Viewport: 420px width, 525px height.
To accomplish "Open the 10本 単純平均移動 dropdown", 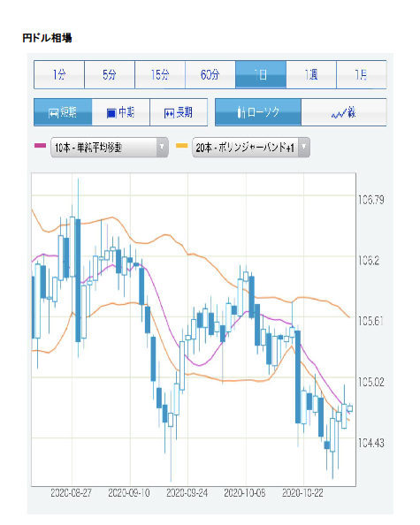I will click(x=109, y=147).
